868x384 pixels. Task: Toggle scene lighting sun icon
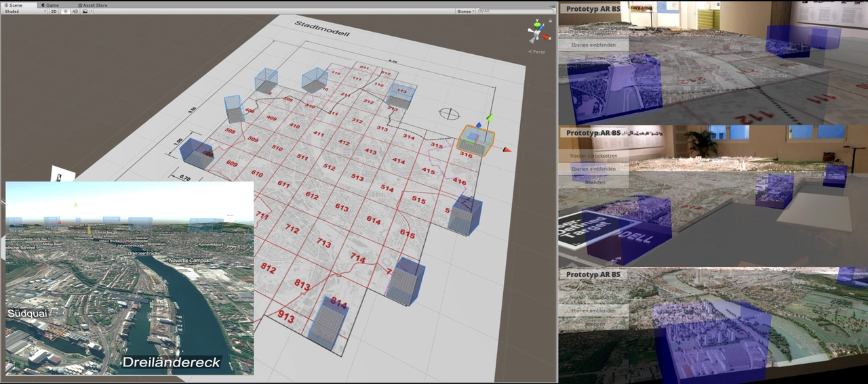[x=66, y=12]
